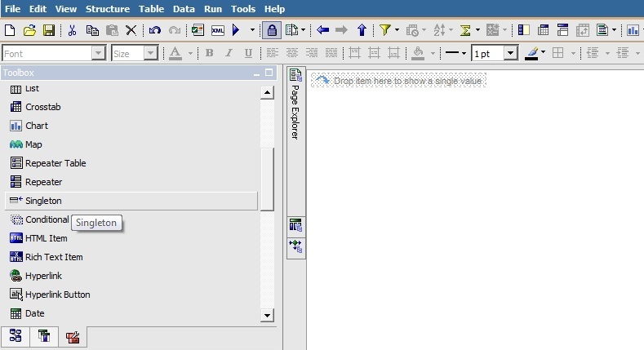Open the borders grid dropdown
Image resolution: width=644 pixels, height=350 pixels.
[572, 53]
